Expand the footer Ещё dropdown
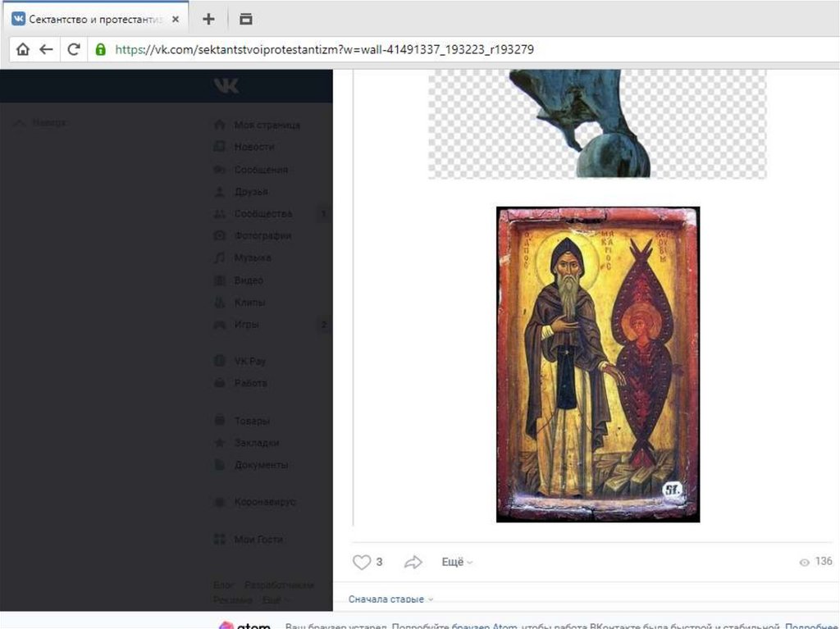Viewport: 840px width, 629px height. (276, 600)
